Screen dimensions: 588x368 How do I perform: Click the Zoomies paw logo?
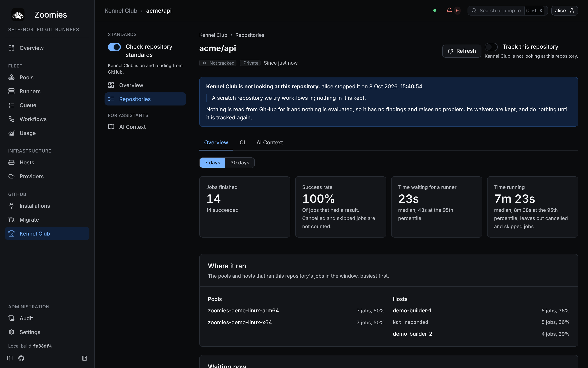pyautogui.click(x=18, y=15)
